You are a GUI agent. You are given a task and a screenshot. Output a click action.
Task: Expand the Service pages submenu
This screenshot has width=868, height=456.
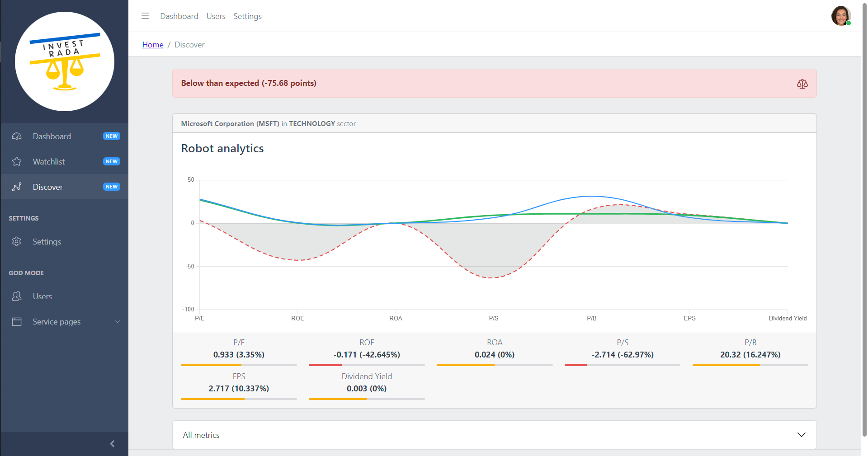(x=65, y=322)
